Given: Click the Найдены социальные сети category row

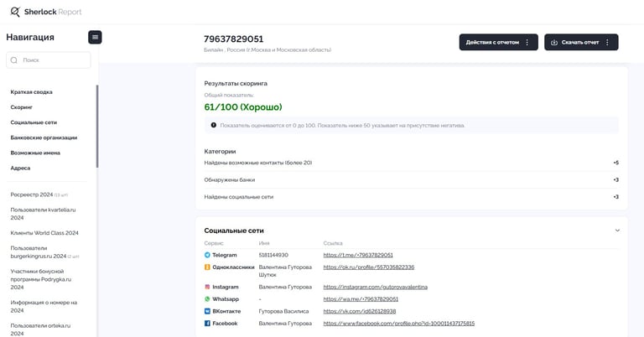Looking at the screenshot, I should point(411,197).
